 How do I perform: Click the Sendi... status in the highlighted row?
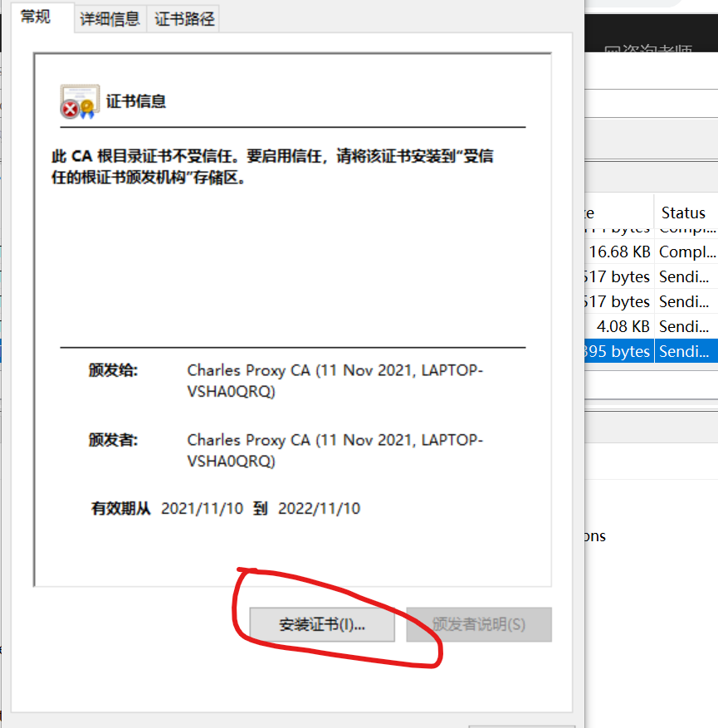(684, 351)
